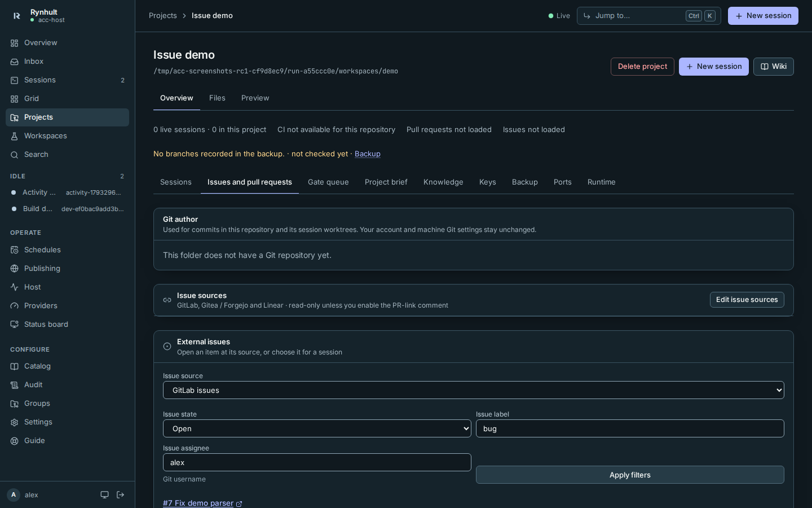Open the Keys tab

(x=488, y=182)
